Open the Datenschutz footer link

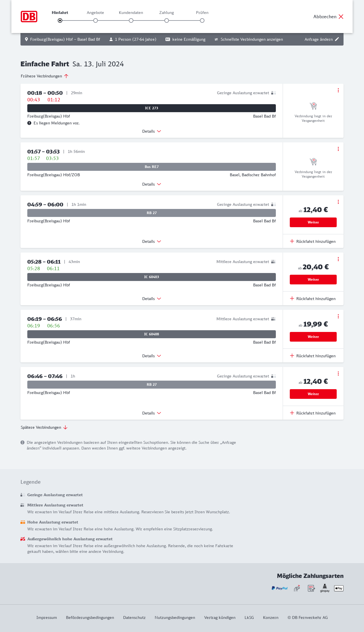tap(134, 617)
